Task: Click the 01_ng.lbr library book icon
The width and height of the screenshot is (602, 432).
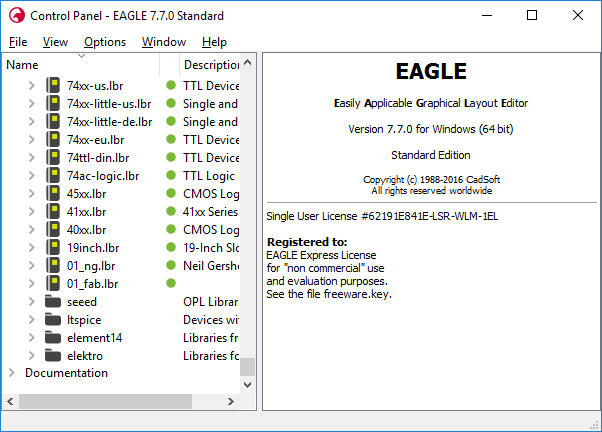Action: [53, 266]
